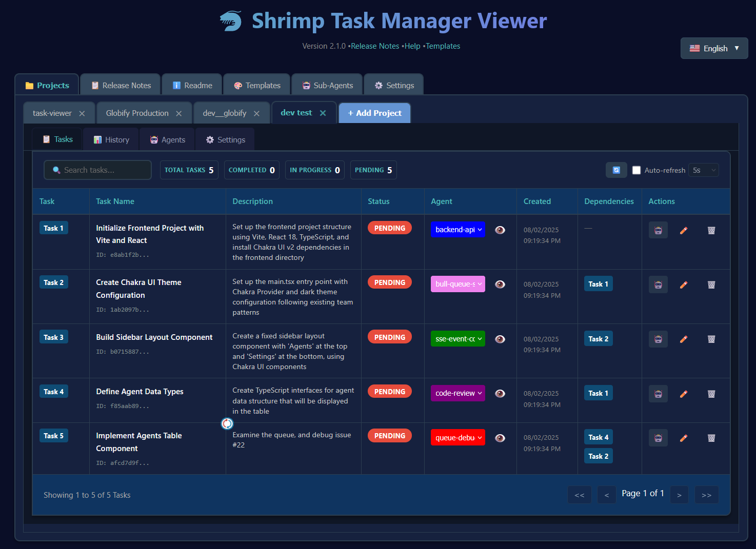Screen dimensions: 756x549
Task: Switch to the History tab
Action: click(x=111, y=139)
